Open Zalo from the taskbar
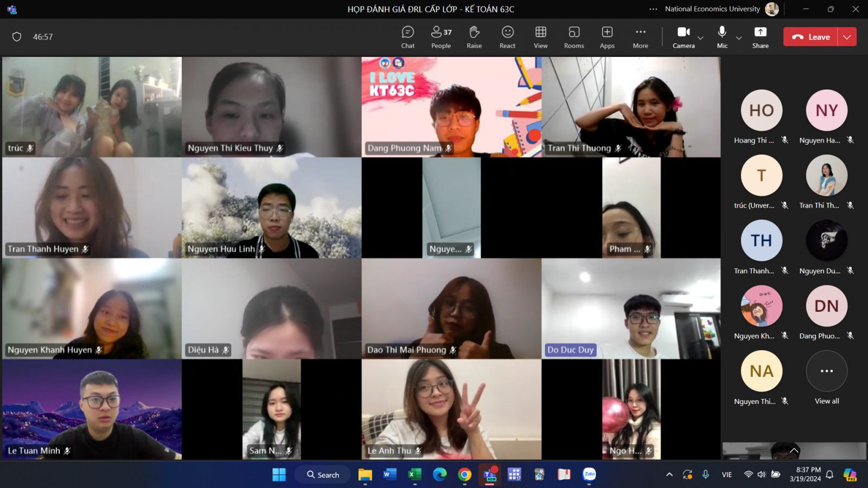The height and width of the screenshot is (488, 868). tap(589, 474)
